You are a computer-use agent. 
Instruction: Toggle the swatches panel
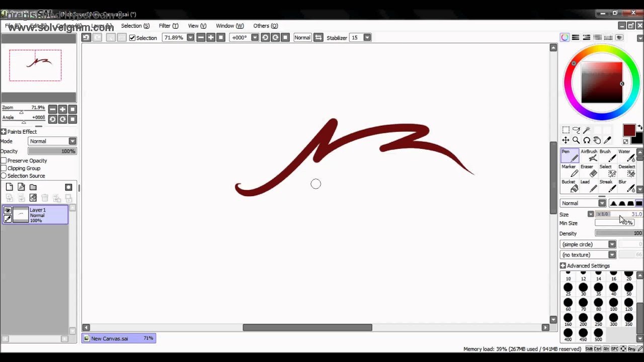coord(608,38)
